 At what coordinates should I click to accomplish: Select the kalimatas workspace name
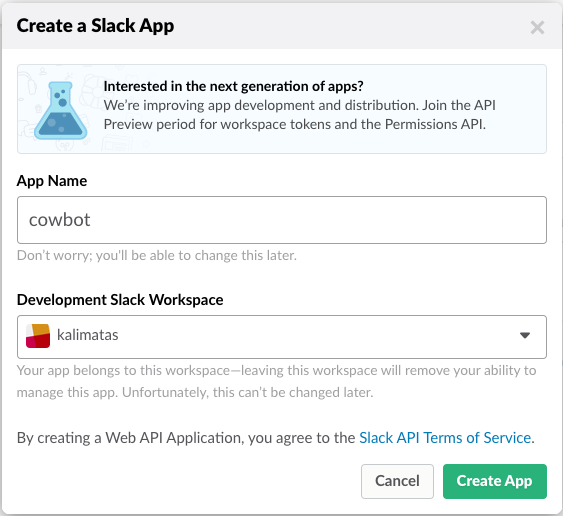[88, 335]
